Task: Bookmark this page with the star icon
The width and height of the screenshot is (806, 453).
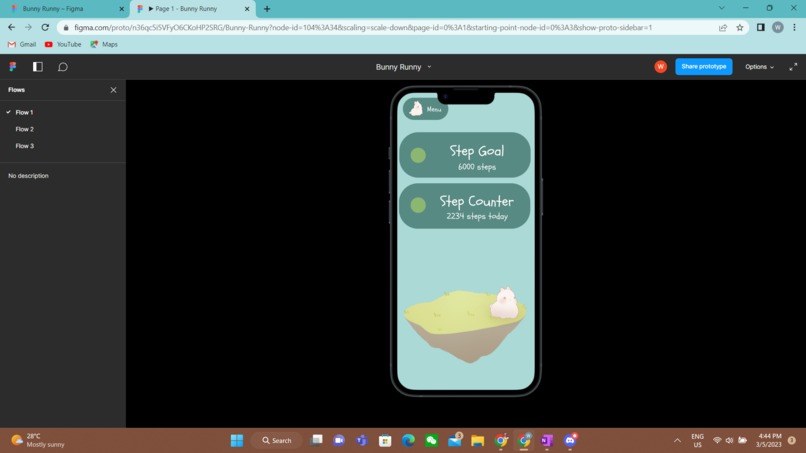Action: [x=740, y=28]
